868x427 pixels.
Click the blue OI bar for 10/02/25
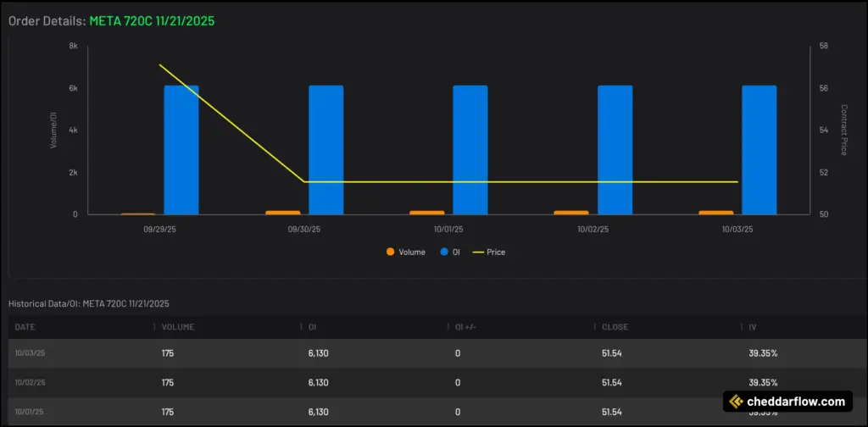pos(615,150)
